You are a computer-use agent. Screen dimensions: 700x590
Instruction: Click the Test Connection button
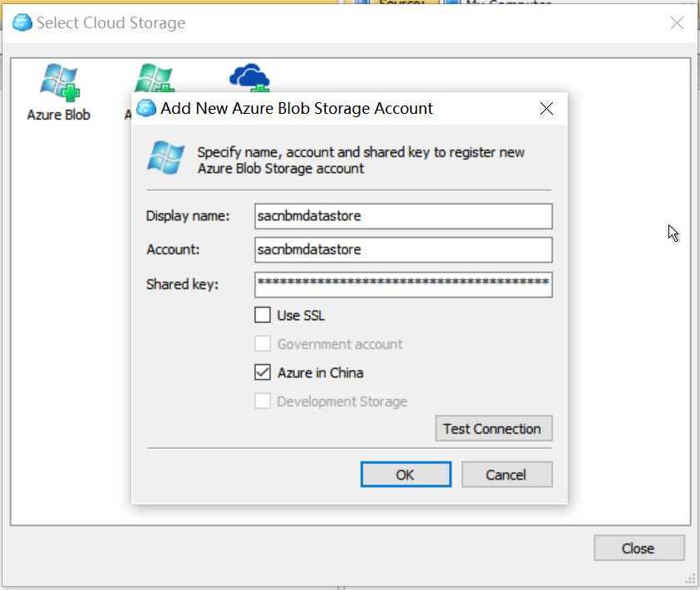[494, 429]
